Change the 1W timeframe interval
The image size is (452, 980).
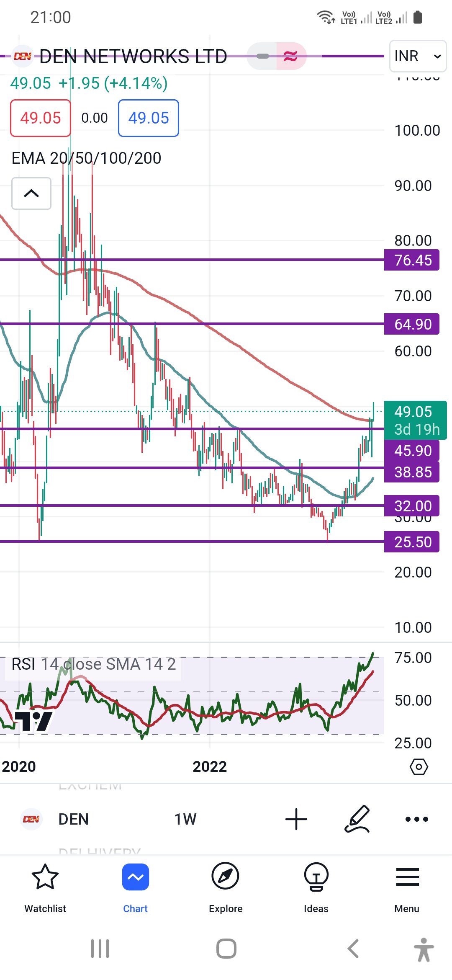point(185,819)
